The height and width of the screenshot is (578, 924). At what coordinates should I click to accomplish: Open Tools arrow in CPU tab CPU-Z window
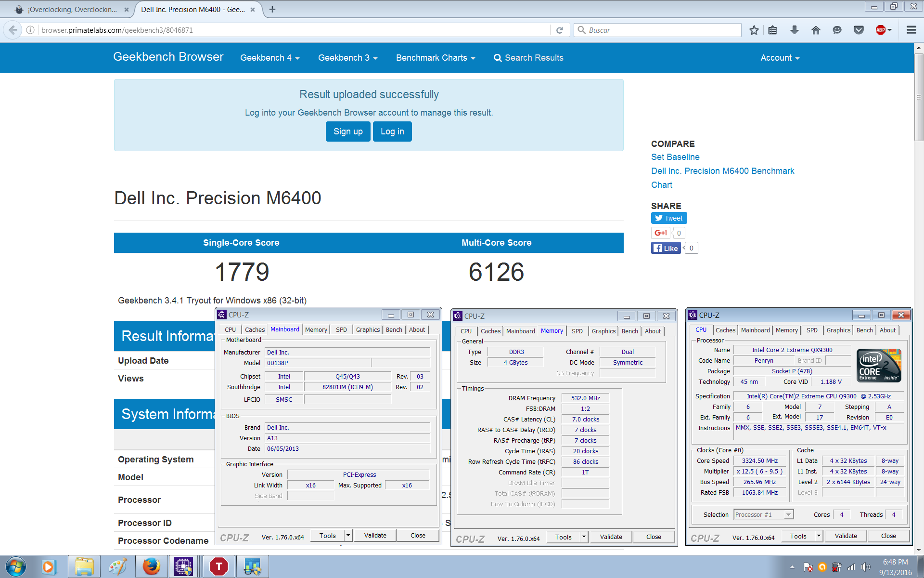(818, 536)
